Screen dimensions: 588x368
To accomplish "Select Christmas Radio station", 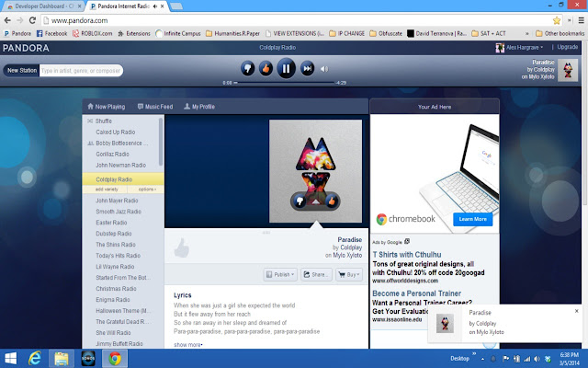I will tap(116, 289).
